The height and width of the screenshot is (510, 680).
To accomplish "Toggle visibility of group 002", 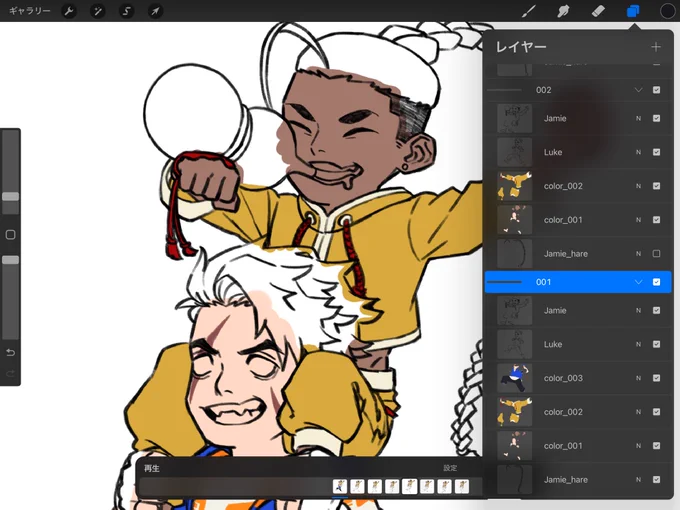I will tap(657, 90).
